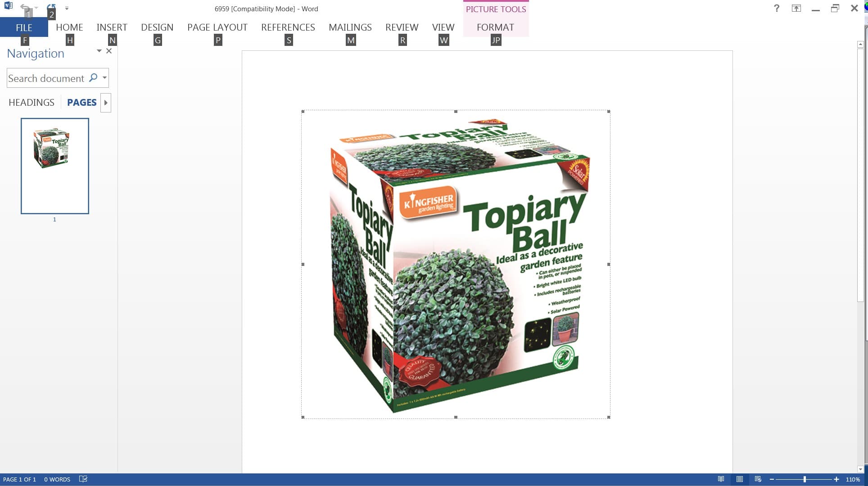Switch to the REVIEW ribbon tab
Screen dimensions: 868x486
click(x=402, y=27)
